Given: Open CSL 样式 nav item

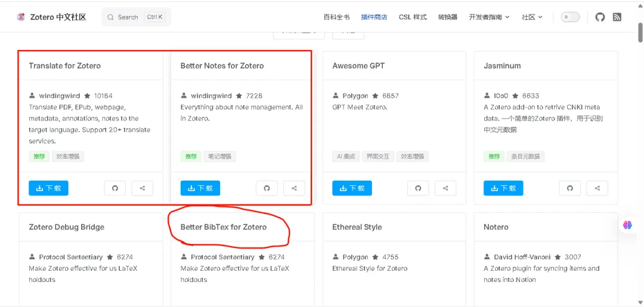Looking at the screenshot, I should click(x=413, y=17).
